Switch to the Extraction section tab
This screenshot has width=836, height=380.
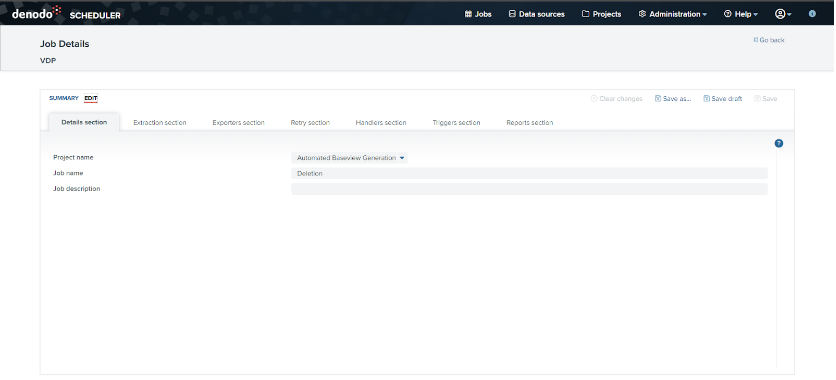(160, 123)
